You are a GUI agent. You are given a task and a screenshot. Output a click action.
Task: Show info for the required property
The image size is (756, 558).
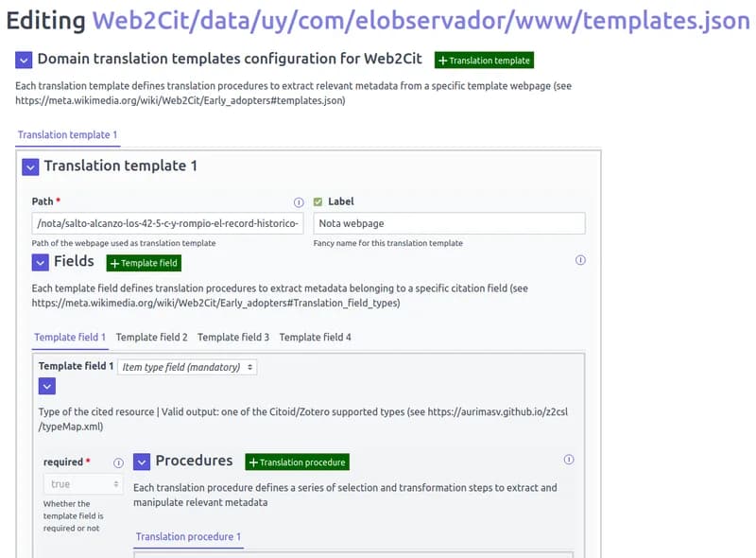click(x=118, y=462)
